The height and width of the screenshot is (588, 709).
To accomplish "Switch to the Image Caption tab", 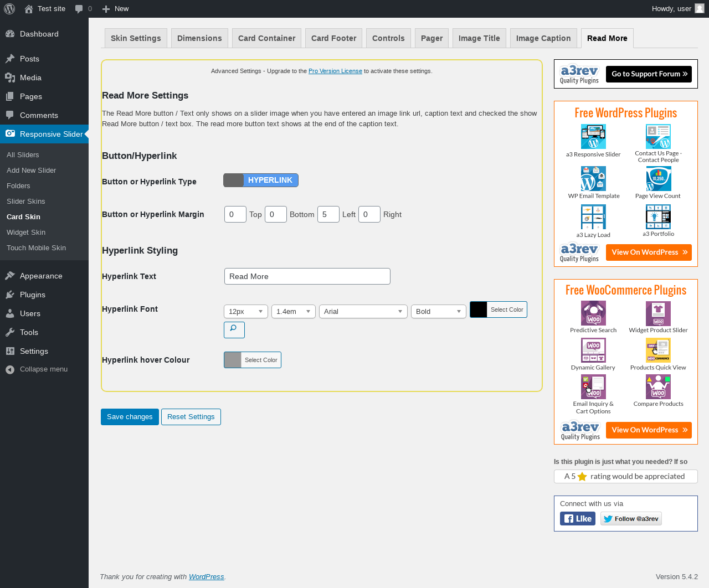I will pyautogui.click(x=543, y=38).
